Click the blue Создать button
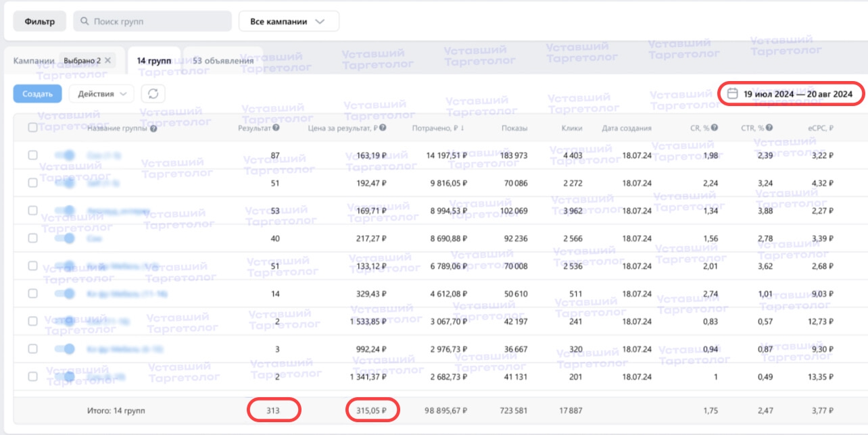 pos(37,94)
